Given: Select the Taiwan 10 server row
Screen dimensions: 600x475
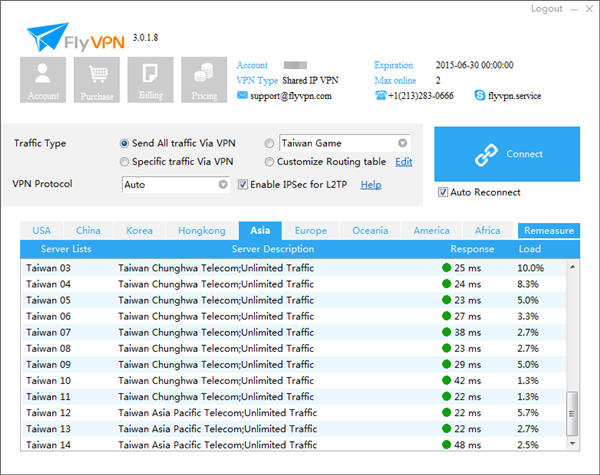Looking at the screenshot, I should (x=293, y=380).
